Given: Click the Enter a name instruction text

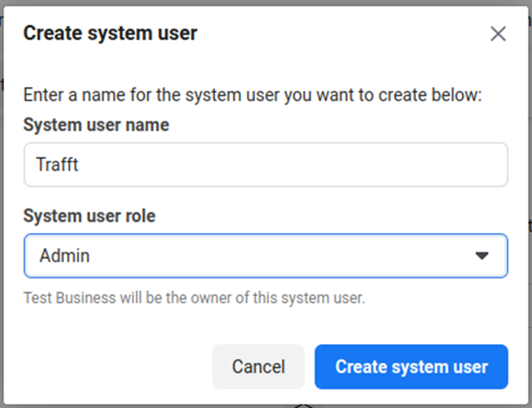Looking at the screenshot, I should [x=252, y=96].
